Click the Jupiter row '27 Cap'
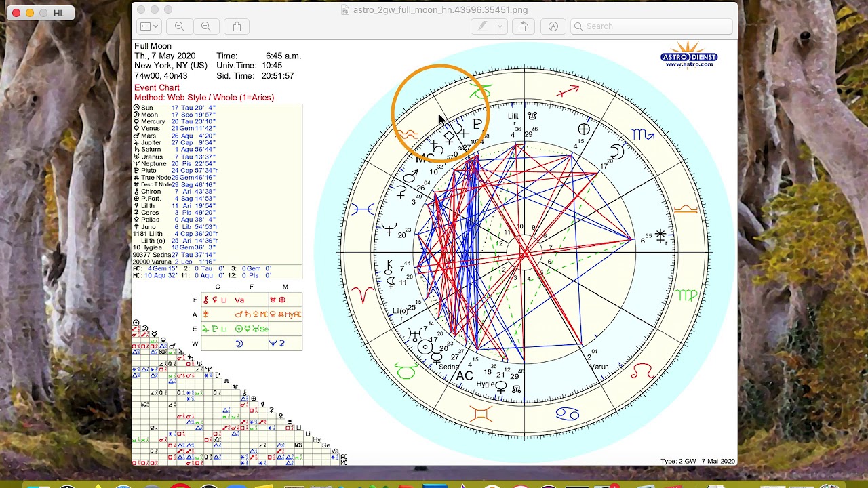 click(174, 143)
